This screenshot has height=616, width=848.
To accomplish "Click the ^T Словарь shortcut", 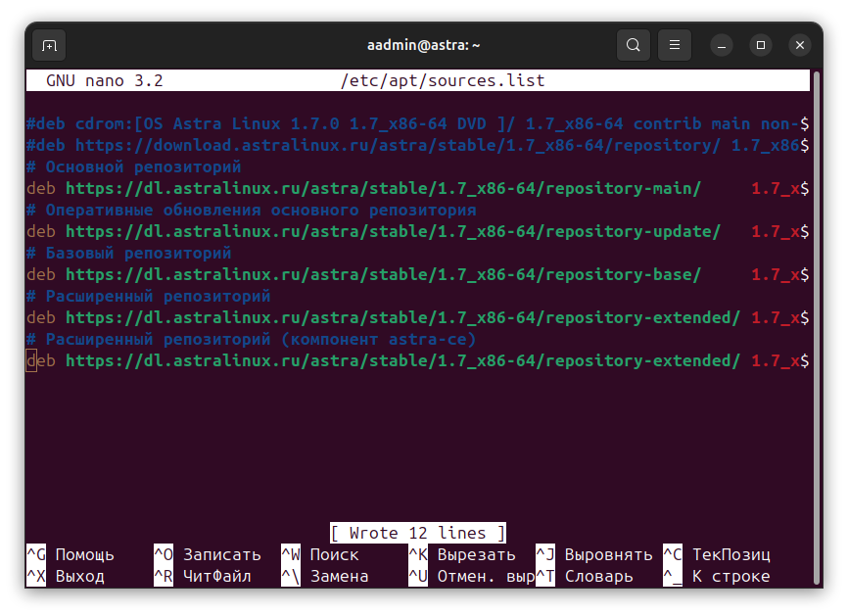I will 585,577.
